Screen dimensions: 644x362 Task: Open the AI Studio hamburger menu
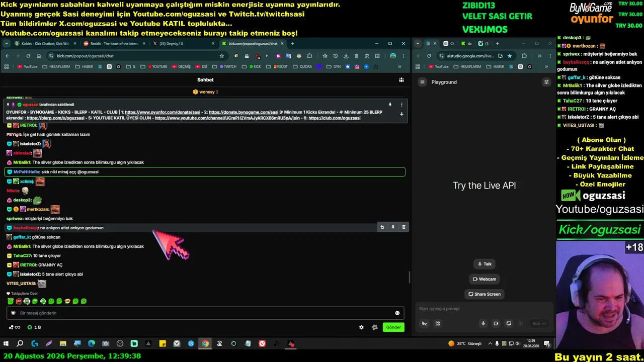coord(423,82)
